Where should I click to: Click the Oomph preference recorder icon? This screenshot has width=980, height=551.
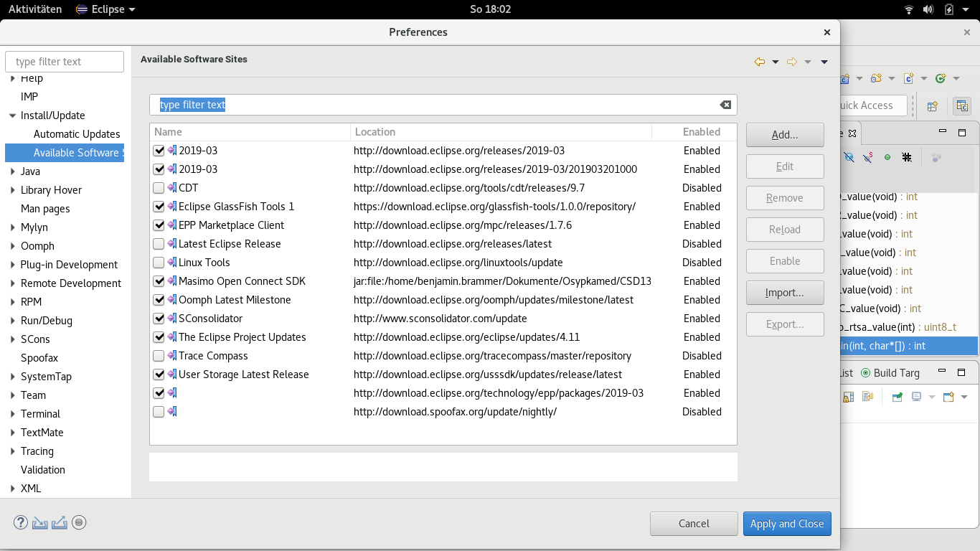(x=80, y=523)
